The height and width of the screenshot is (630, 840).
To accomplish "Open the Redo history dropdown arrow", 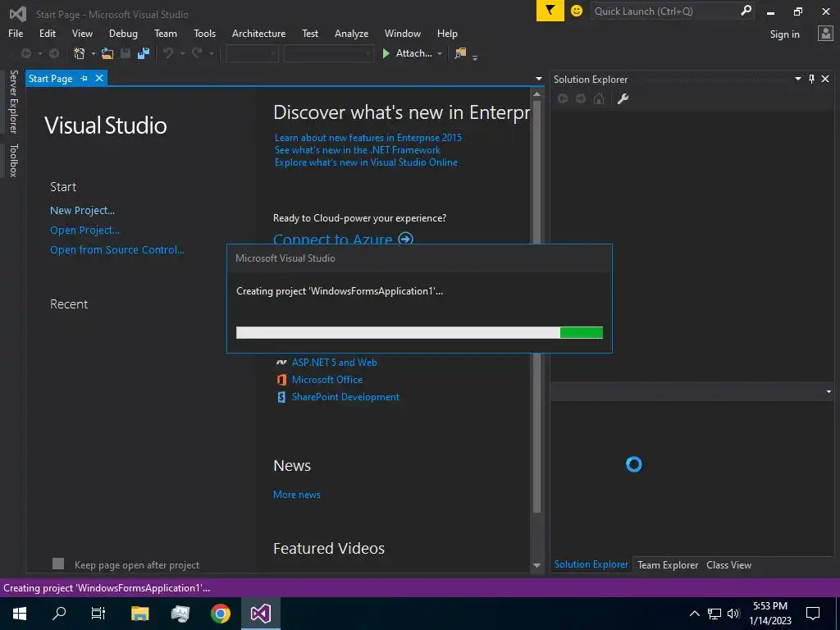I will [211, 53].
